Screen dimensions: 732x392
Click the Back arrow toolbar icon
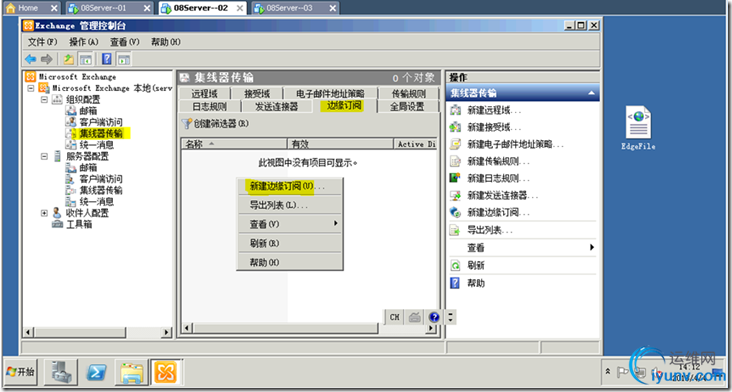(x=30, y=59)
